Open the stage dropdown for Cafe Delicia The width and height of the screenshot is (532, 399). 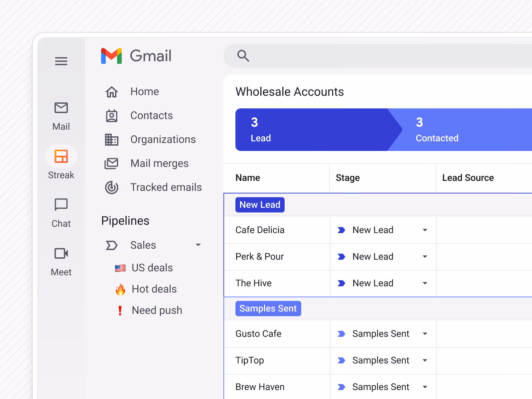pyautogui.click(x=425, y=230)
